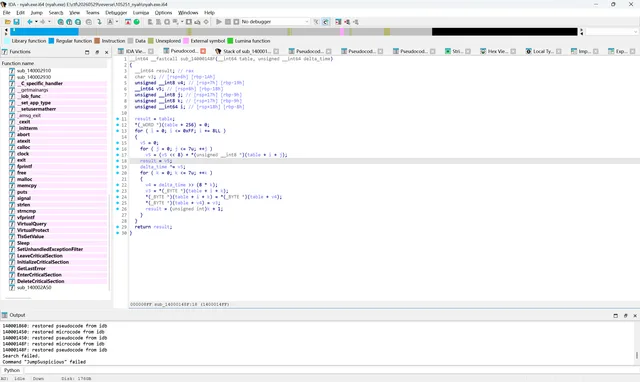Save database with floppy disk icon
This screenshot has width=640, height=382.
[16, 22]
